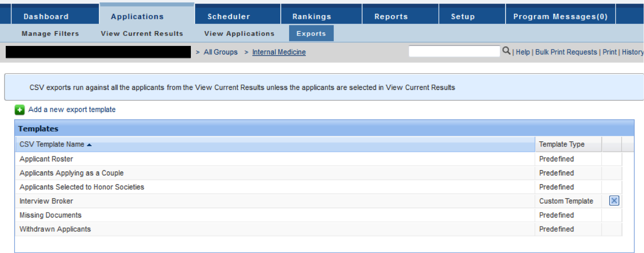
Task: Click the Bulk Print Requests link
Action: (x=566, y=52)
